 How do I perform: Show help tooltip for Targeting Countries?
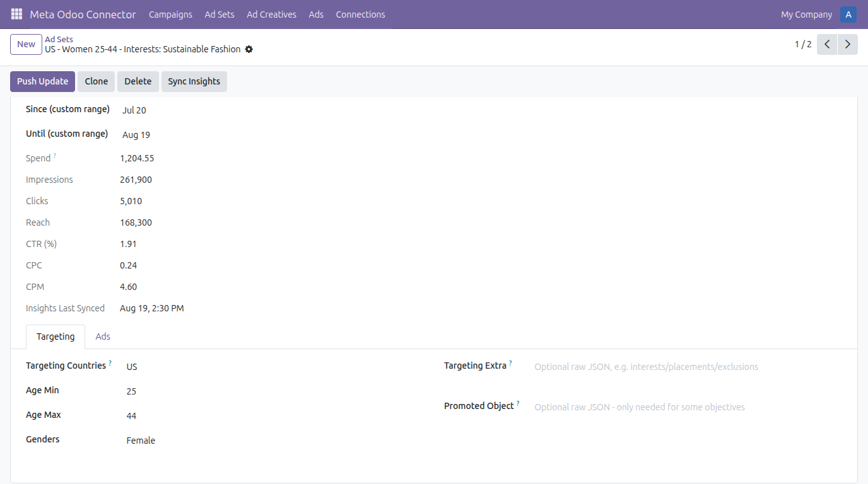(110, 363)
